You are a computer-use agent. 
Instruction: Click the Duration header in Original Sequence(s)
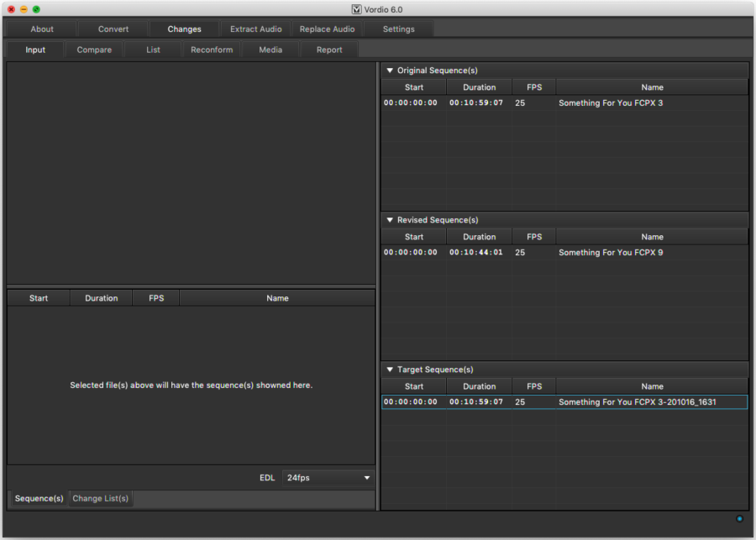(479, 87)
